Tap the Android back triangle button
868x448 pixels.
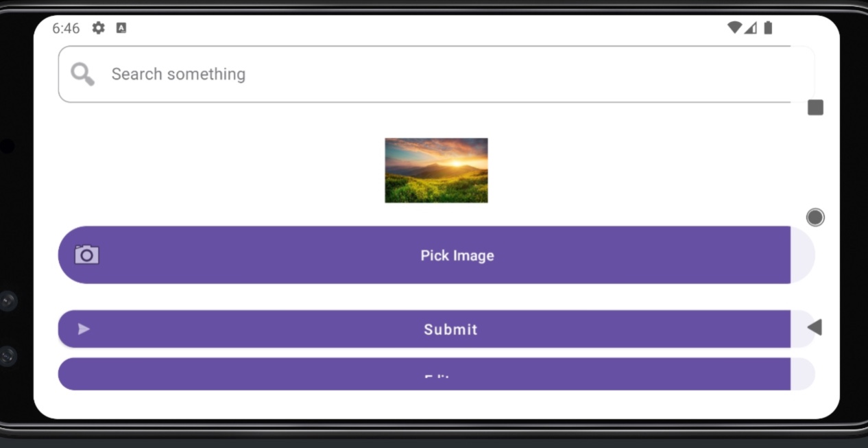[x=815, y=327]
